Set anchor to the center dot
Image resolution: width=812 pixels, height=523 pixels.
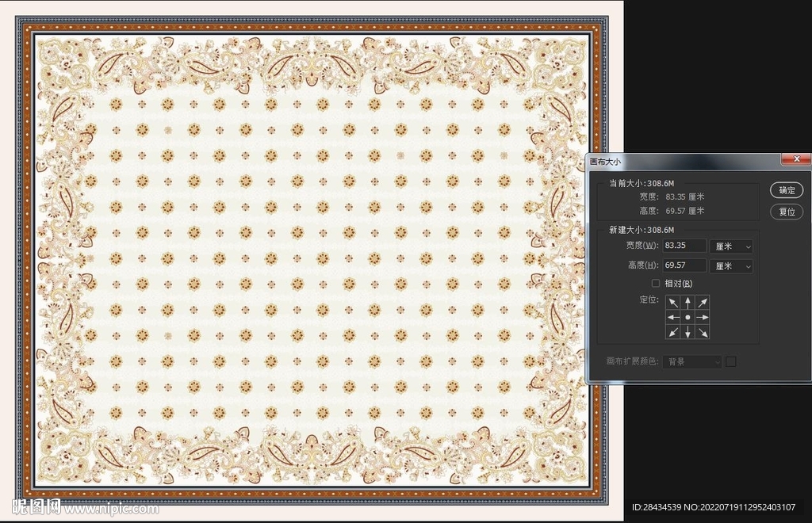[x=688, y=317]
